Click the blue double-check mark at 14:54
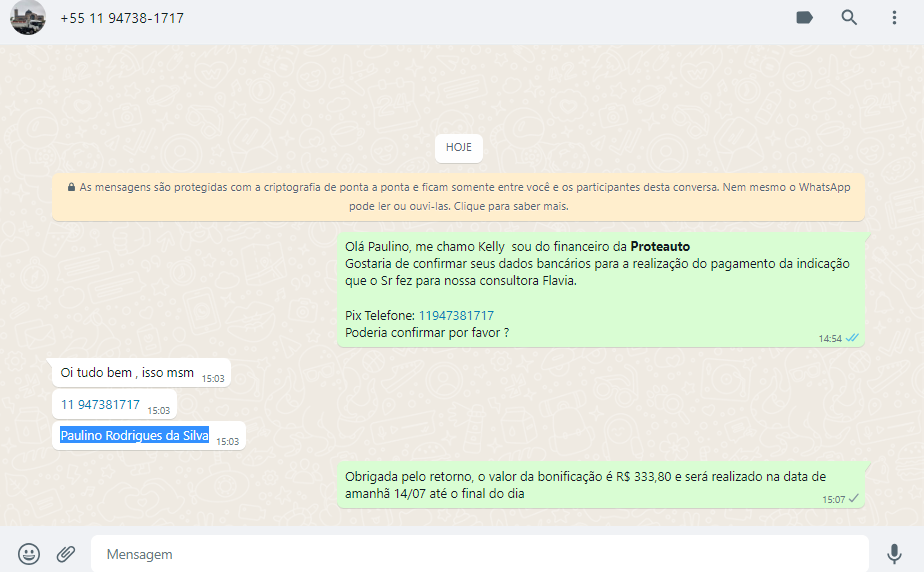This screenshot has width=924, height=572. (x=852, y=338)
